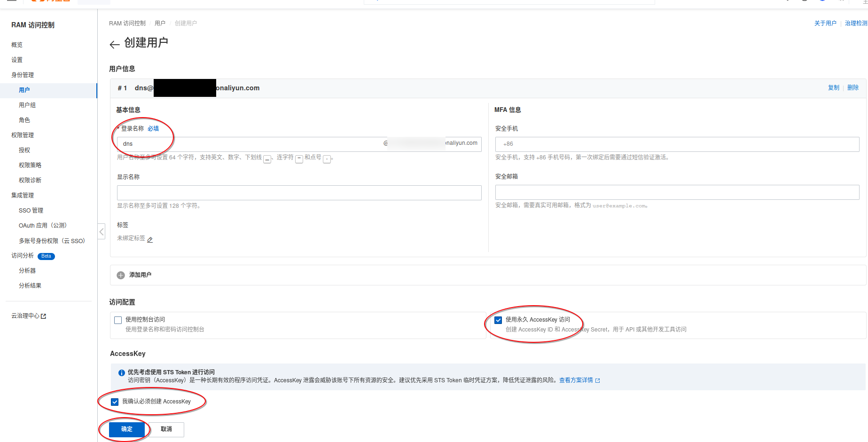Click the plus icon for 添加用户

(x=121, y=275)
